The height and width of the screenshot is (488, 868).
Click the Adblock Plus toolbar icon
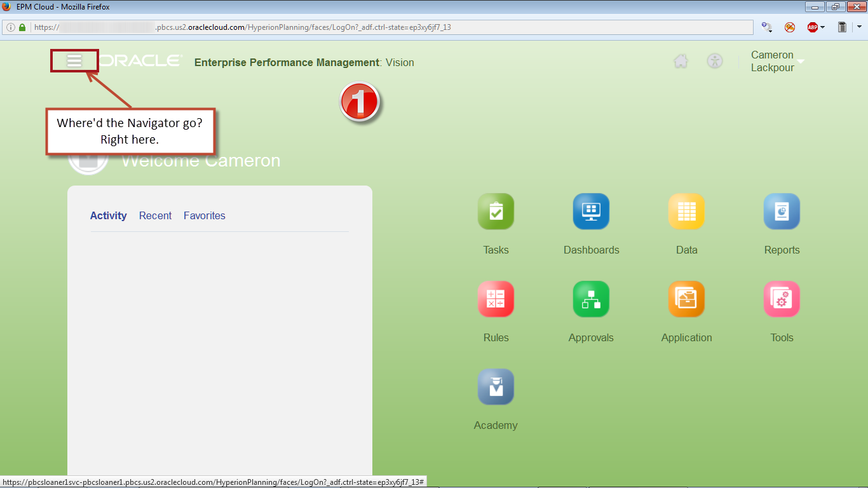(812, 27)
